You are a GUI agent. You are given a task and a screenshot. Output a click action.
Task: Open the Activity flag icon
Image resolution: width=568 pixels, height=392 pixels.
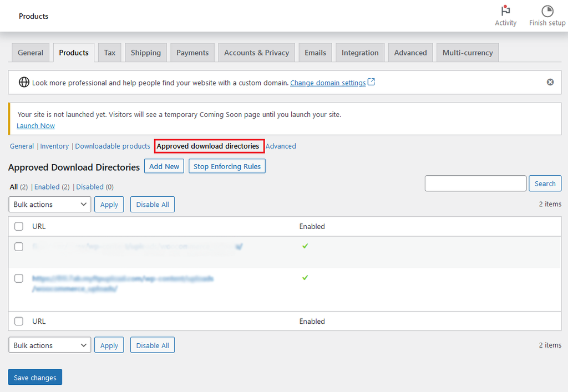505,11
